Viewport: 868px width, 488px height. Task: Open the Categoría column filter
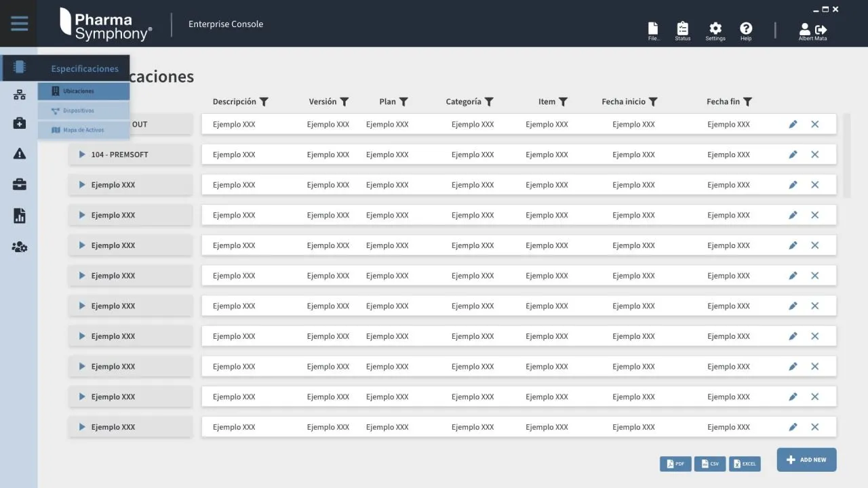(489, 102)
